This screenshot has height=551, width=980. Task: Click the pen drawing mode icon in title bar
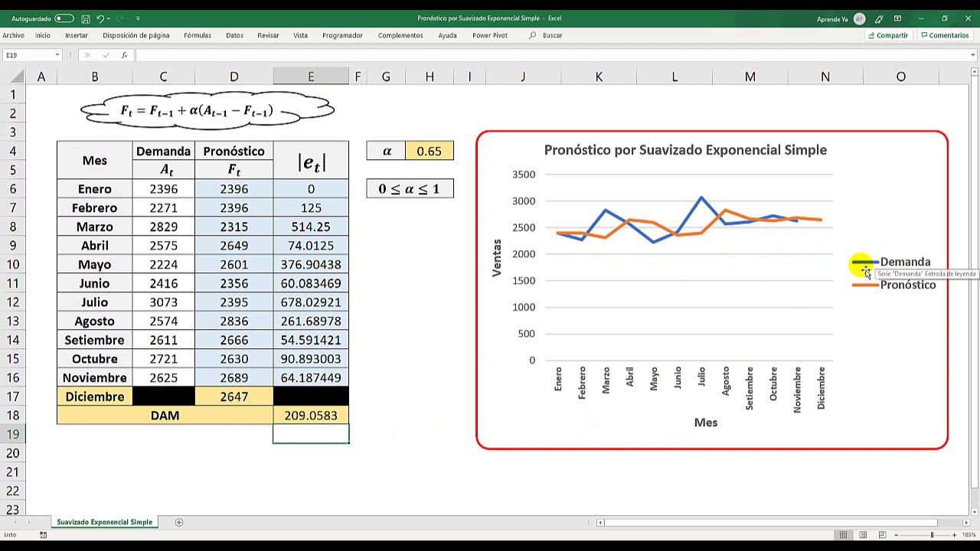point(880,18)
